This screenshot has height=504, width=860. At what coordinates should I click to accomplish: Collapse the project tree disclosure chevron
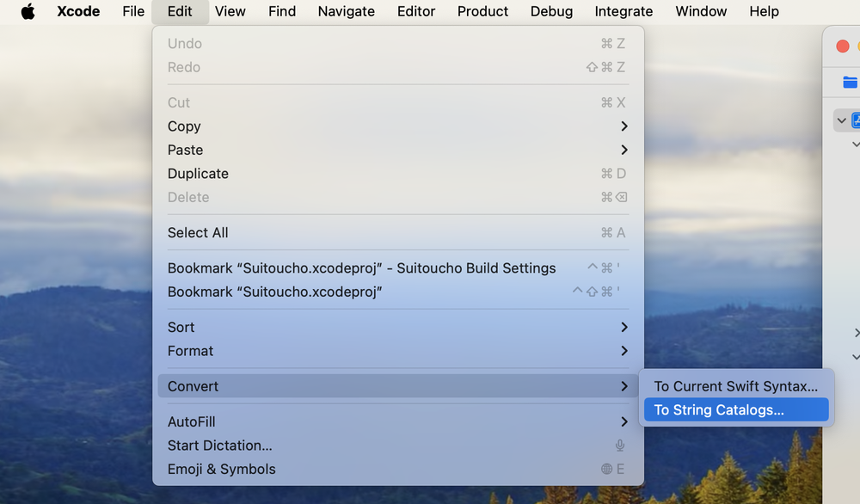841,120
